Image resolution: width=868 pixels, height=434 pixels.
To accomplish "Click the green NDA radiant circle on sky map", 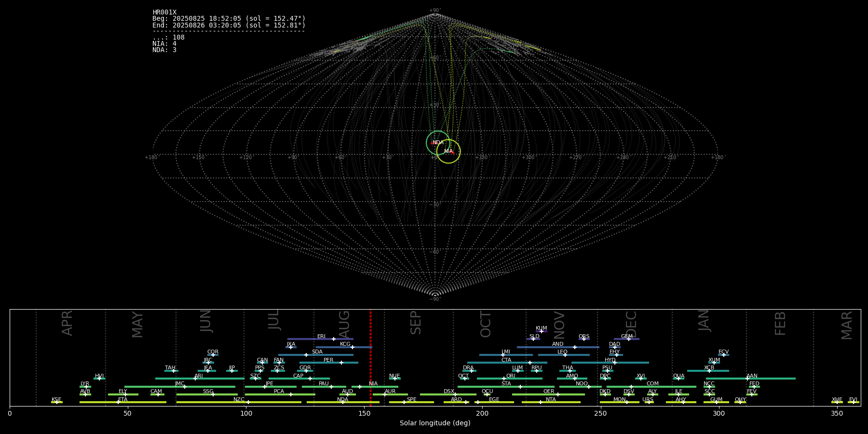I will (438, 143).
